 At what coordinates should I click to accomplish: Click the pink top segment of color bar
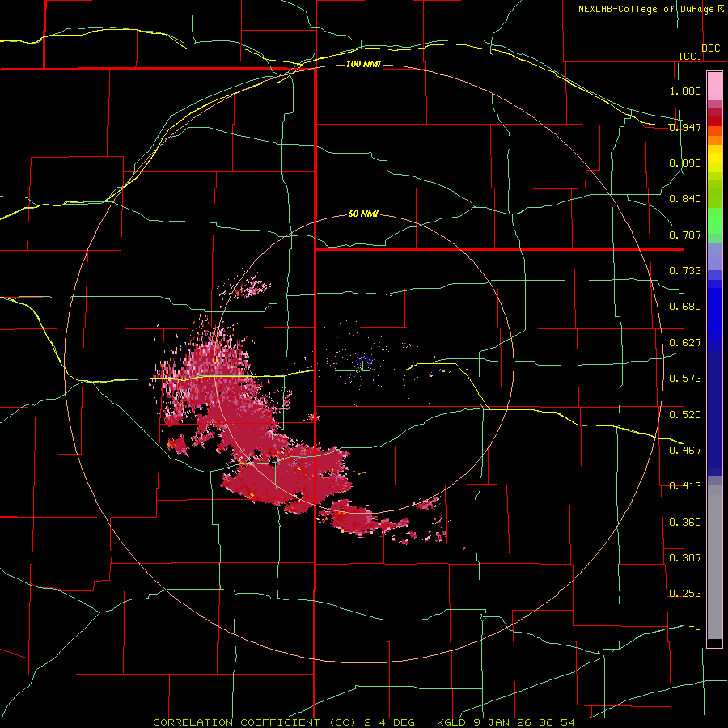point(714,86)
